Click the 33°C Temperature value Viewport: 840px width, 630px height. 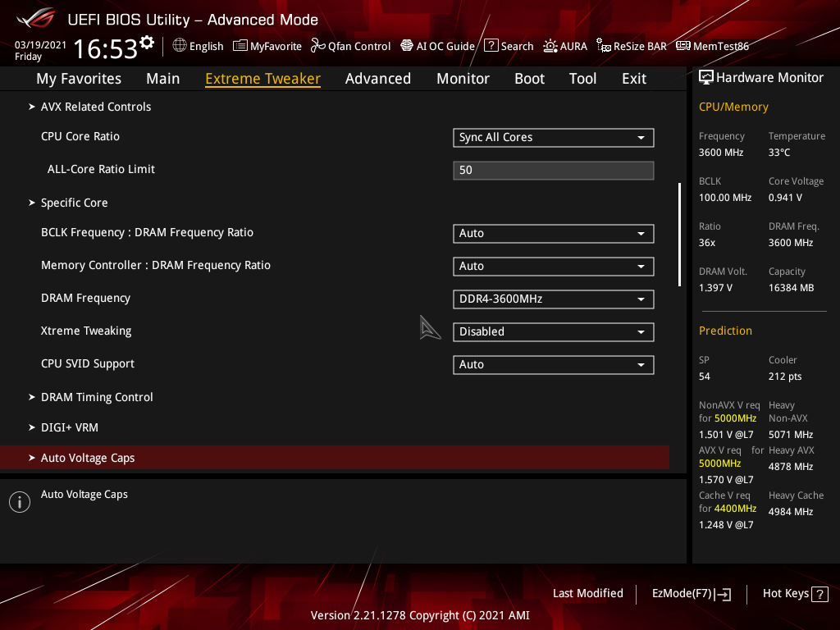(x=779, y=152)
